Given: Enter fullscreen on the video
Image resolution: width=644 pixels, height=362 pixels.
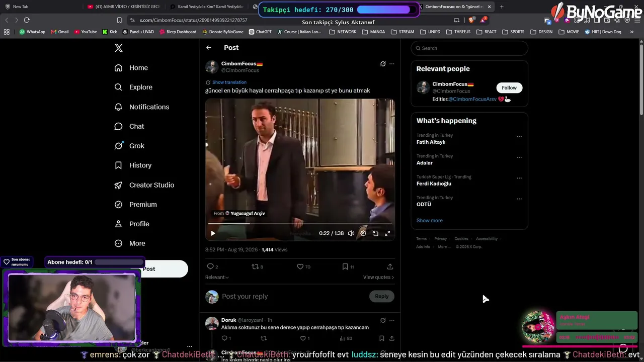Looking at the screenshot, I should 387,233.
